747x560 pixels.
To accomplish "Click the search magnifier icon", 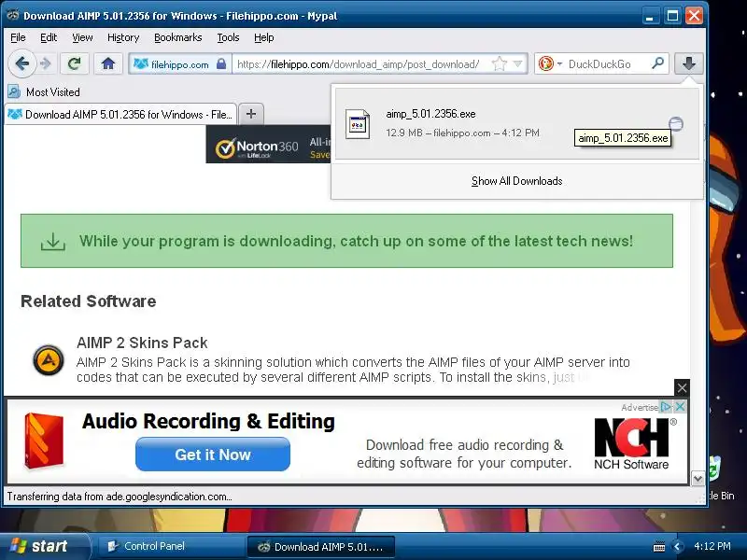I will coord(658,63).
